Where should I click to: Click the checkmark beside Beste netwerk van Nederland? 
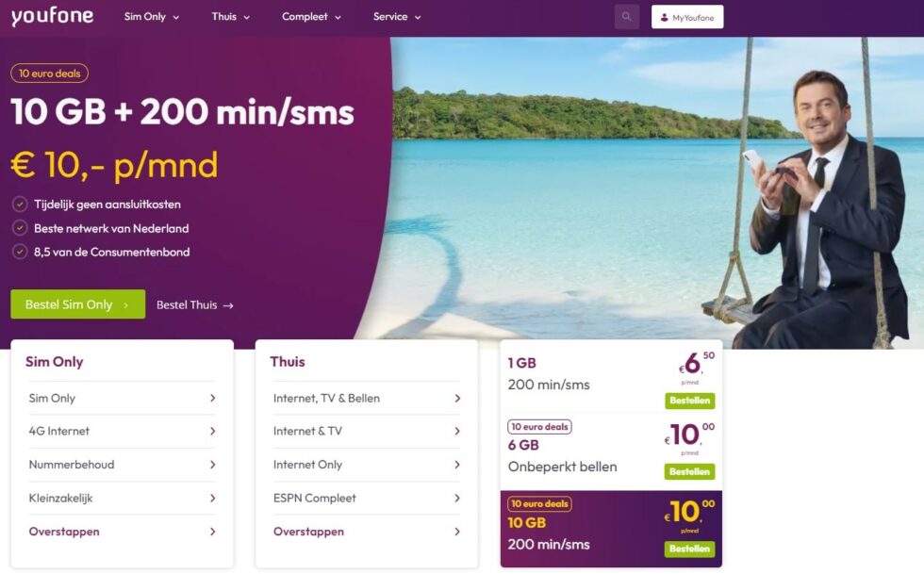[20, 228]
